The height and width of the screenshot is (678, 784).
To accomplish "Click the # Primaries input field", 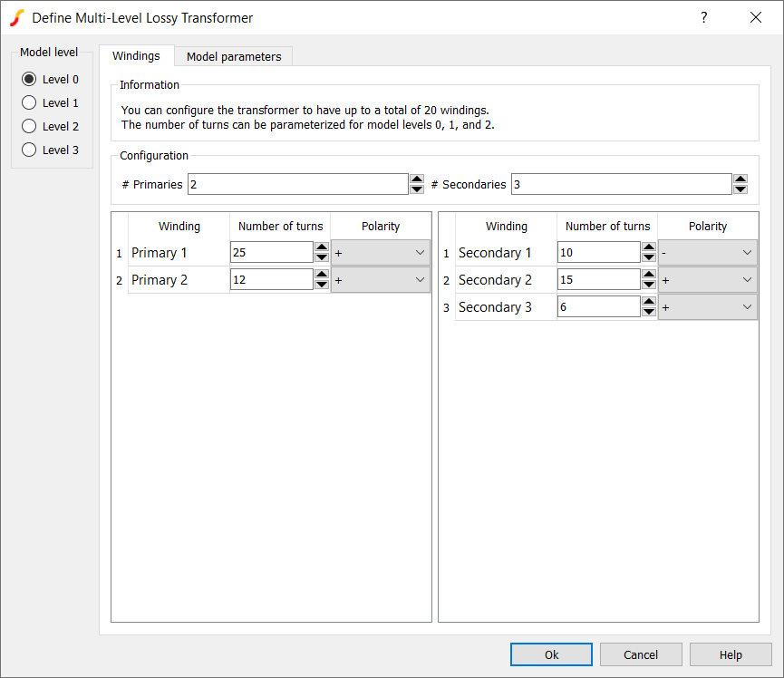I will coord(297,184).
